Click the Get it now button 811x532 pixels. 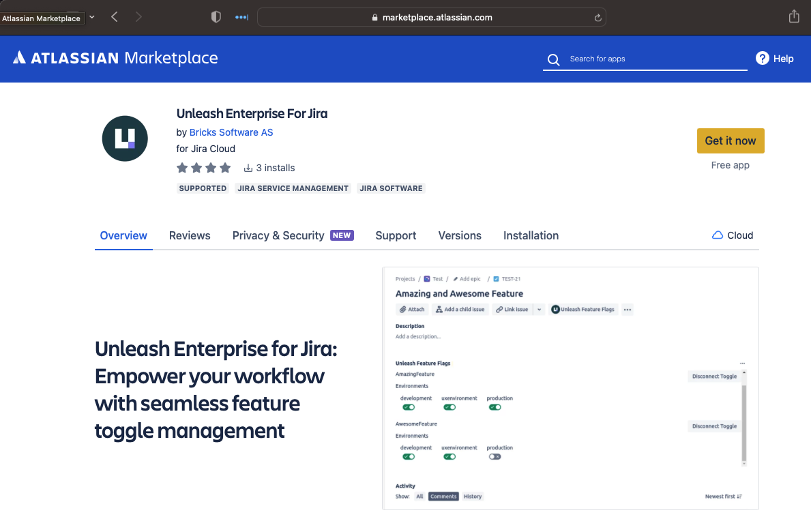coord(731,141)
